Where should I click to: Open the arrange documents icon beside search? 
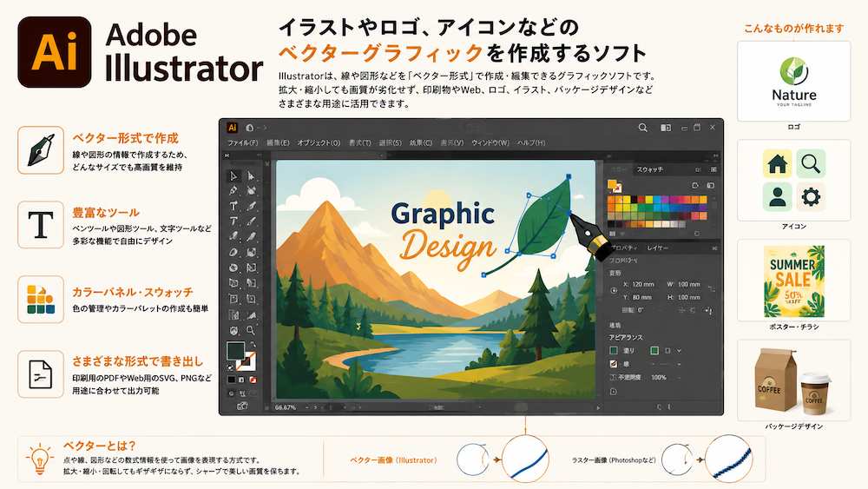pyautogui.click(x=666, y=128)
